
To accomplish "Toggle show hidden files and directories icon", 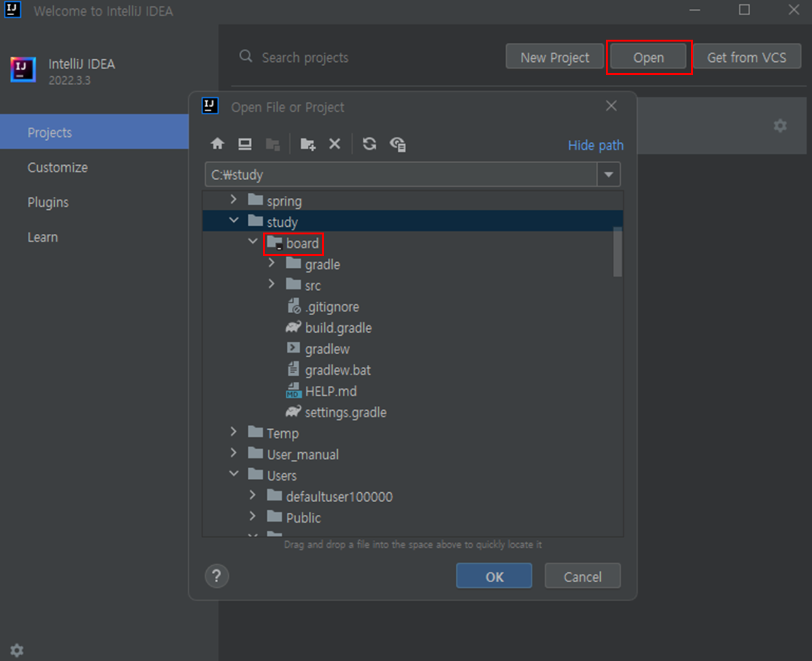I will coord(397,144).
